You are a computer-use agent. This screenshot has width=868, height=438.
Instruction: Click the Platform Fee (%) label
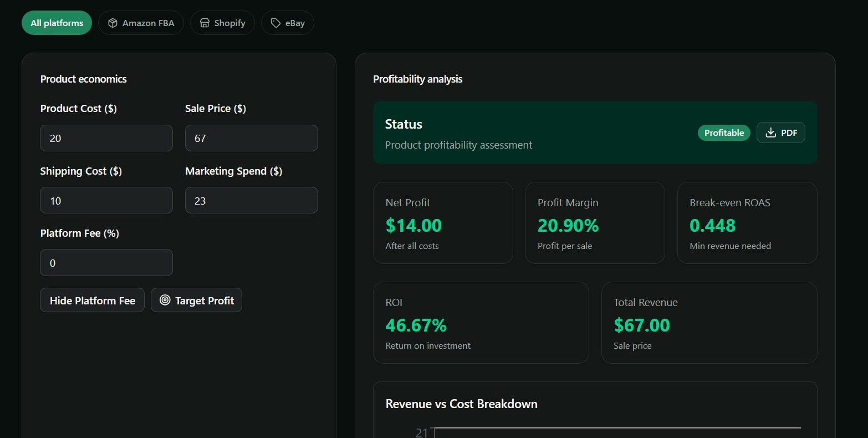click(x=80, y=233)
